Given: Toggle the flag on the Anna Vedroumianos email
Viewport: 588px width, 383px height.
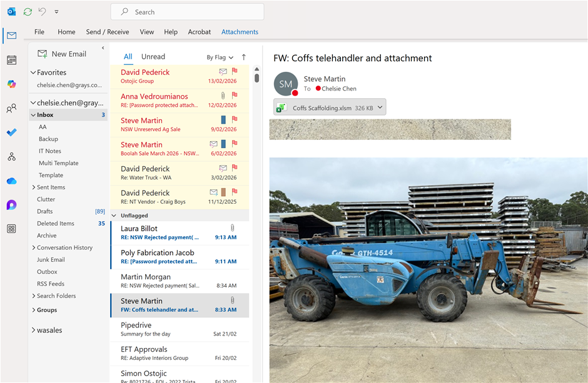Looking at the screenshot, I should pyautogui.click(x=235, y=96).
